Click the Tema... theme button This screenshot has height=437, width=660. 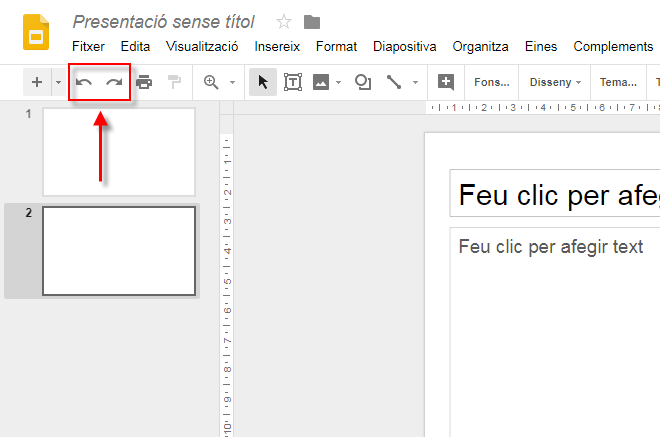click(618, 82)
